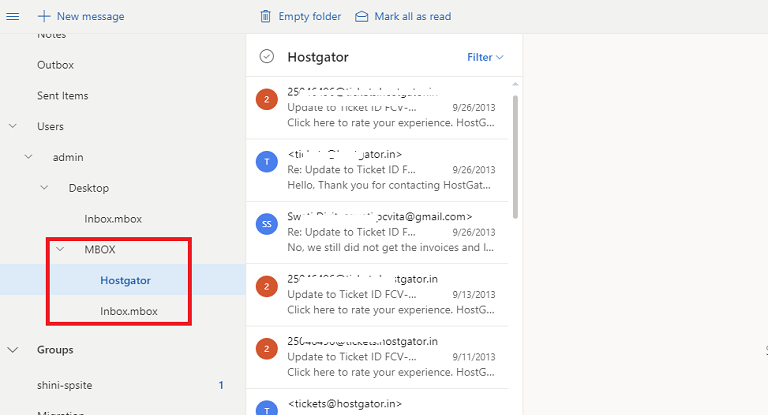This screenshot has width=768, height=415.
Task: Select the Users folder
Action: point(50,126)
